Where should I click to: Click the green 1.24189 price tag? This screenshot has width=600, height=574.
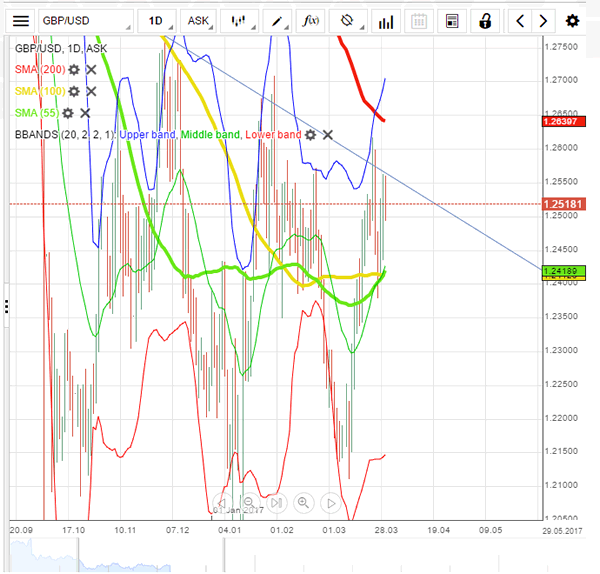[x=564, y=271]
